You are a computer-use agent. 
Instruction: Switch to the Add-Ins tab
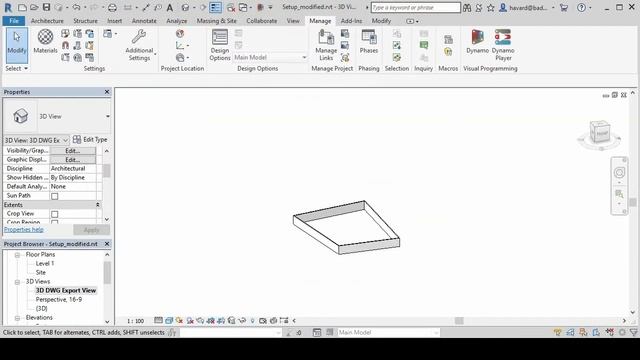[351, 21]
